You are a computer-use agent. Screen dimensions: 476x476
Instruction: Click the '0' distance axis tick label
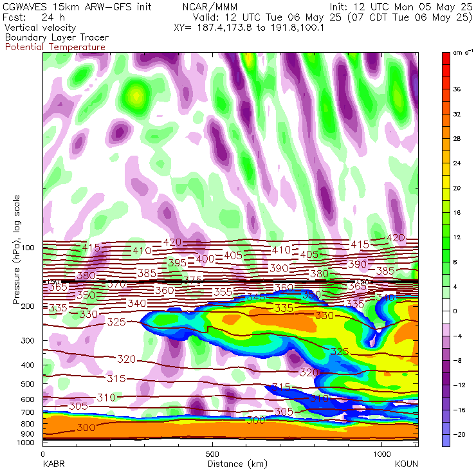(x=43, y=454)
